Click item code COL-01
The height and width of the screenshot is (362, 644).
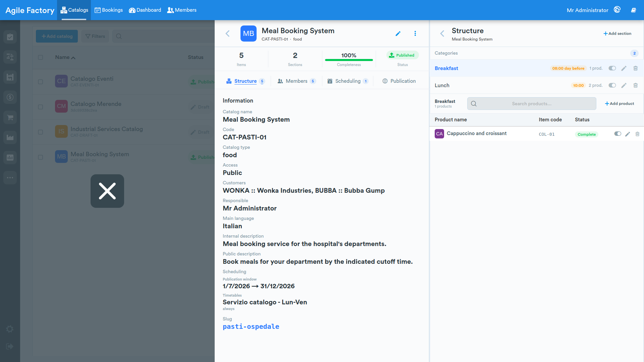pos(547,134)
